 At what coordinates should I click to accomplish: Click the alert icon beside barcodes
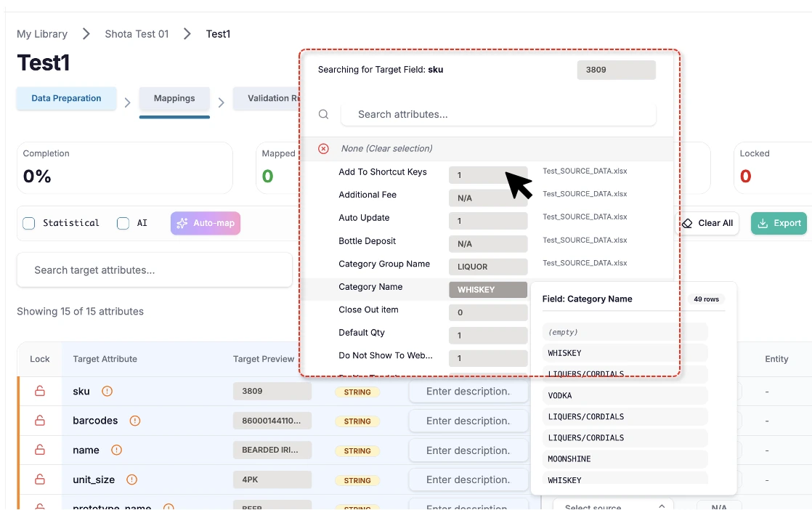[134, 421]
